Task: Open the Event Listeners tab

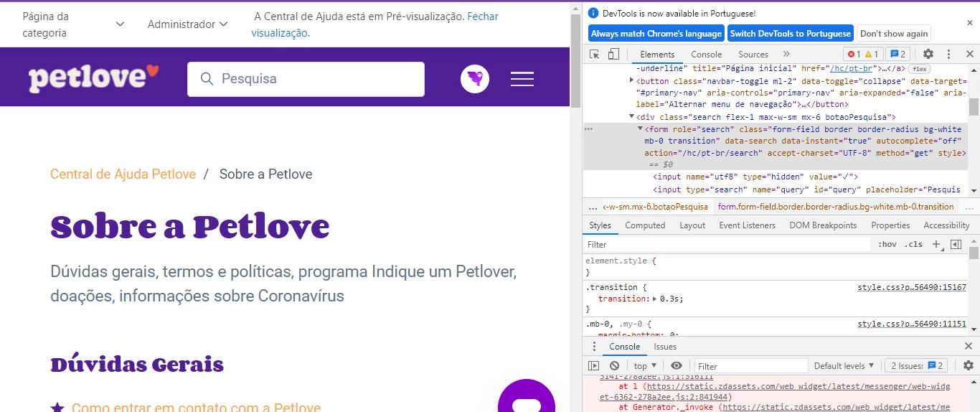Action: [x=748, y=225]
